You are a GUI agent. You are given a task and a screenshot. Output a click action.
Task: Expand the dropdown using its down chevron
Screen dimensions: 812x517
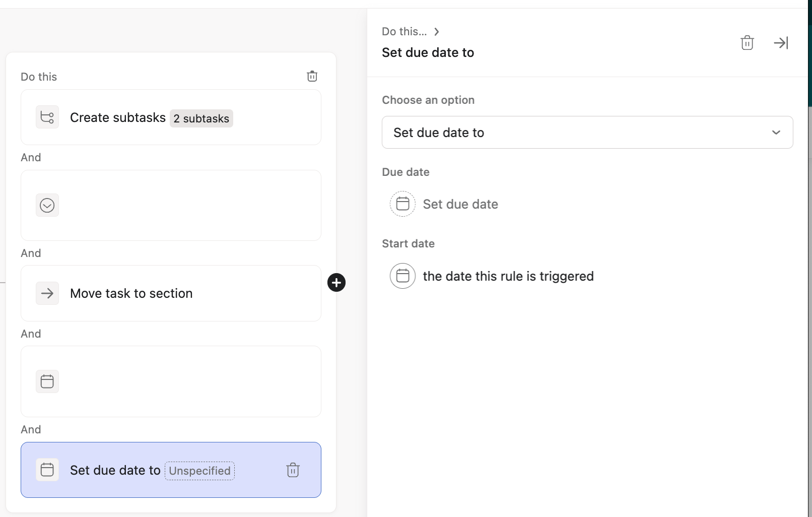point(776,133)
